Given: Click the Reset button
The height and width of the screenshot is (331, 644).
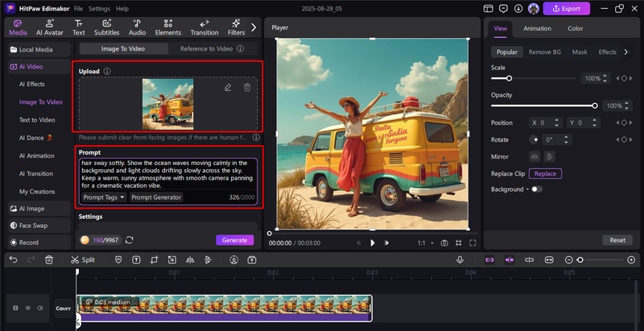Looking at the screenshot, I should pos(617,240).
